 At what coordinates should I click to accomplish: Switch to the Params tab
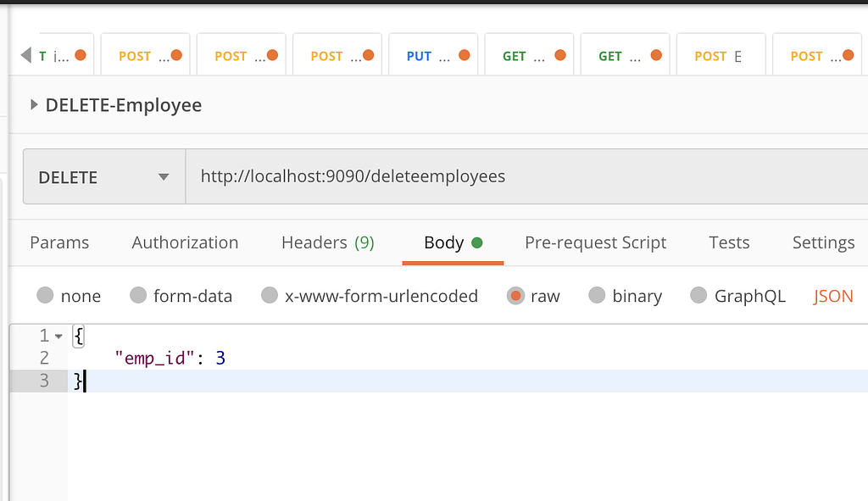coord(59,242)
